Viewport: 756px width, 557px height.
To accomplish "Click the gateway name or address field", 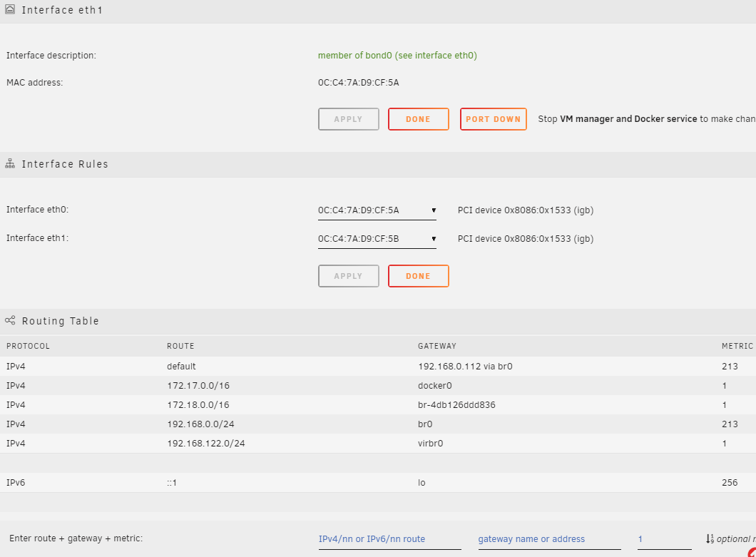I will (549, 539).
